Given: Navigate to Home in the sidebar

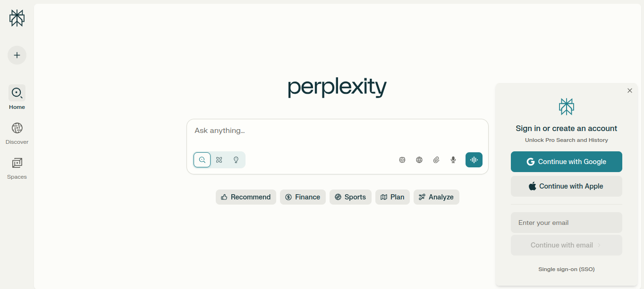Looking at the screenshot, I should [x=17, y=98].
